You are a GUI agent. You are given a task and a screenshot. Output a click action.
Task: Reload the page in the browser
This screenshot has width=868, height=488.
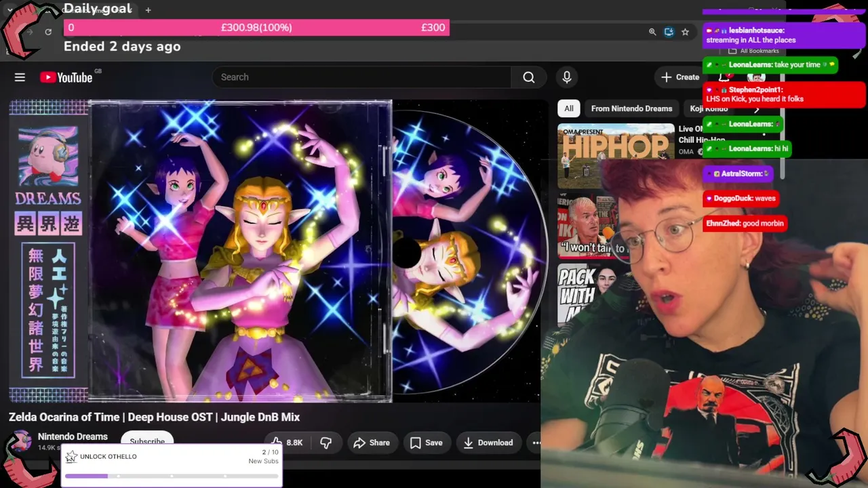48,32
